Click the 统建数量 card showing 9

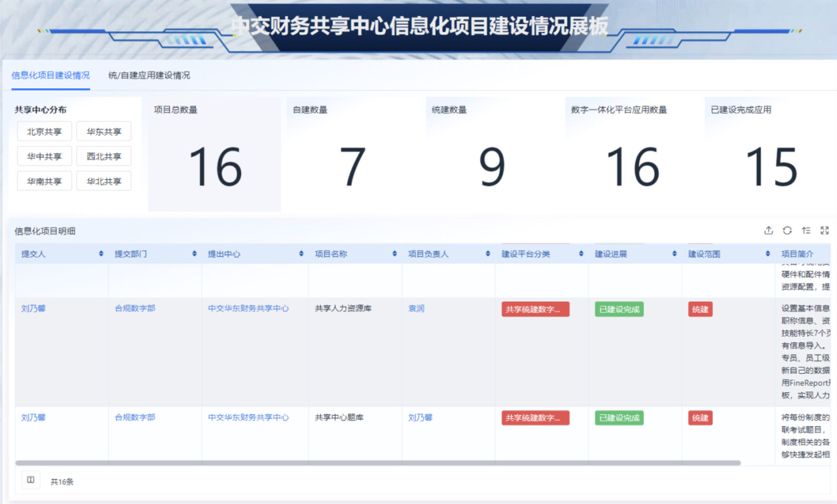click(x=492, y=154)
